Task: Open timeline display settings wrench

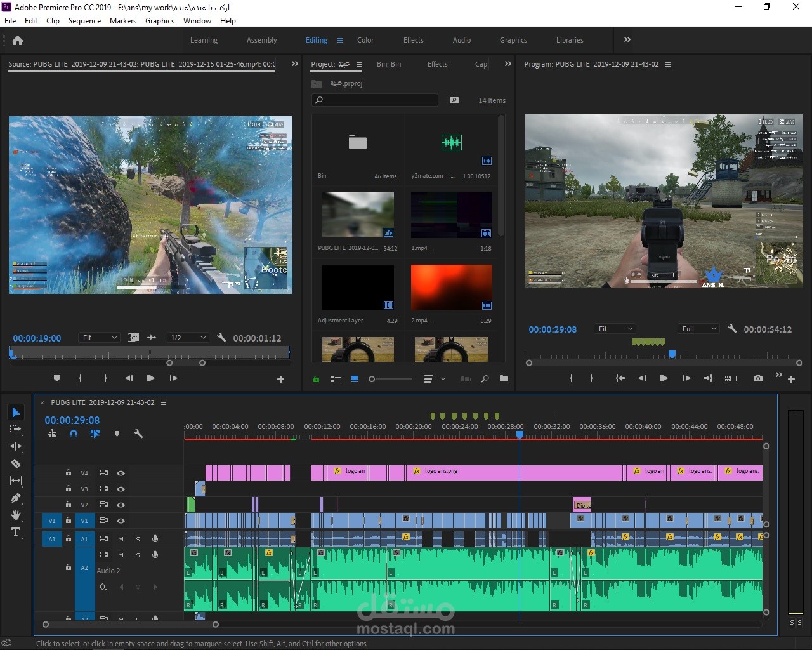Action: point(138,434)
